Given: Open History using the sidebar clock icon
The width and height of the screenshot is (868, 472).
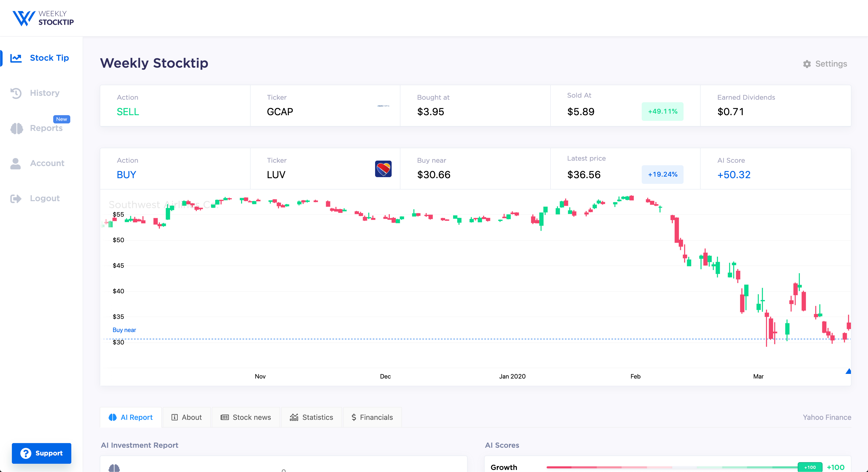Looking at the screenshot, I should (16, 93).
